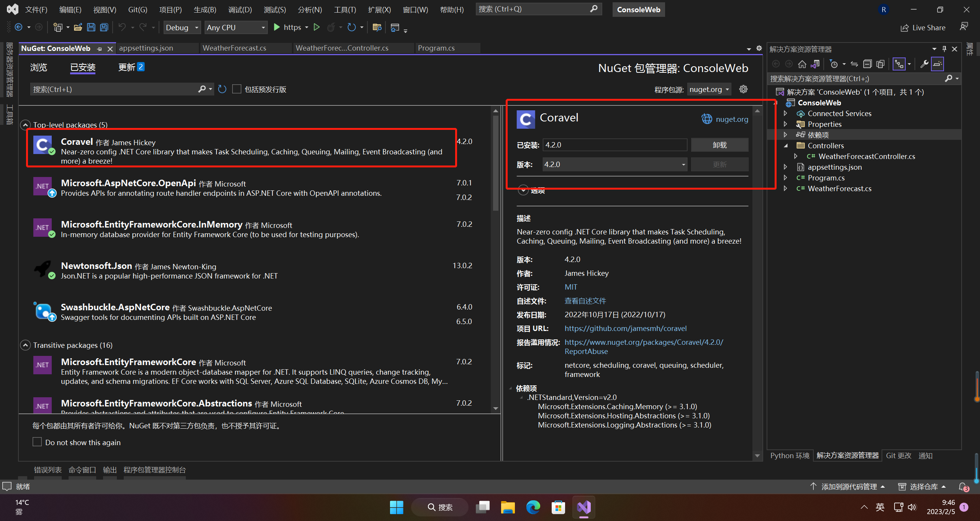Refresh the installed packages list
980x521 pixels.
[x=222, y=89]
